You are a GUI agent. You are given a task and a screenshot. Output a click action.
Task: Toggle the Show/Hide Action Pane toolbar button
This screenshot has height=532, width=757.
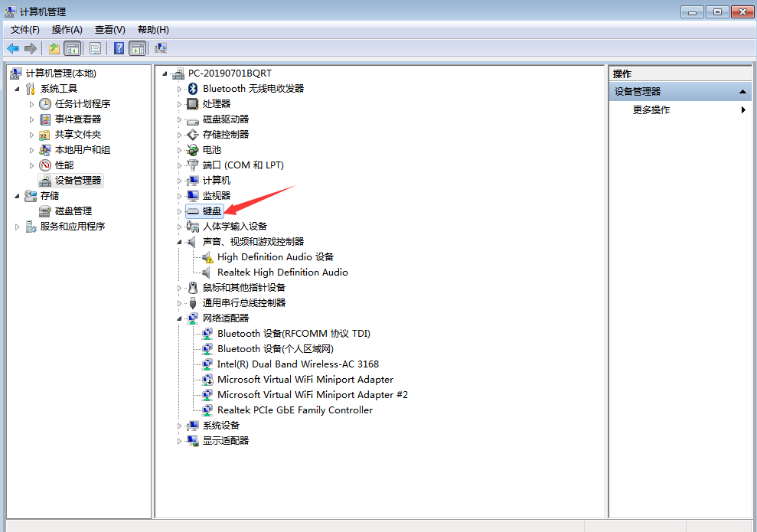click(138, 48)
